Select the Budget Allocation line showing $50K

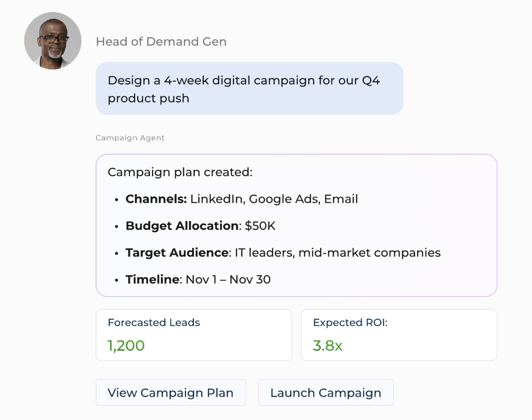pyautogui.click(x=200, y=226)
